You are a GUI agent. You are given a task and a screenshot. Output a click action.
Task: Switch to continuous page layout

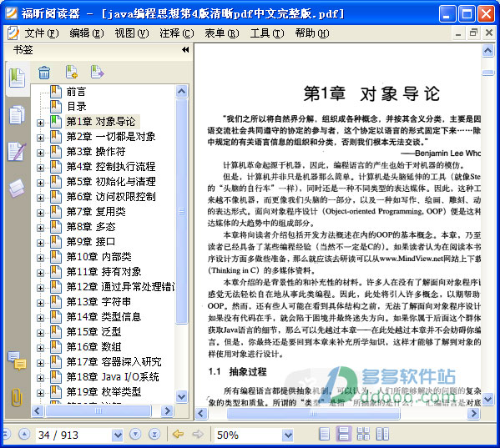344,434
